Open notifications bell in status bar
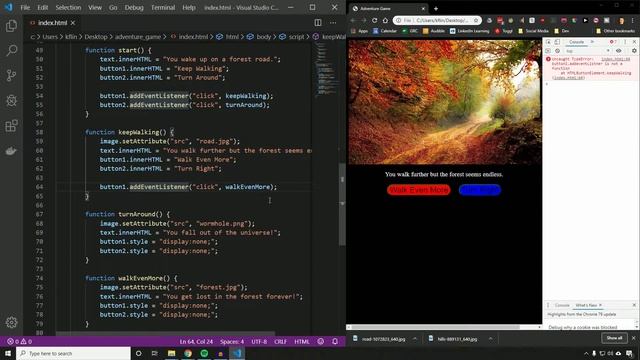Screen dimensions: 640x360 coord(335,341)
